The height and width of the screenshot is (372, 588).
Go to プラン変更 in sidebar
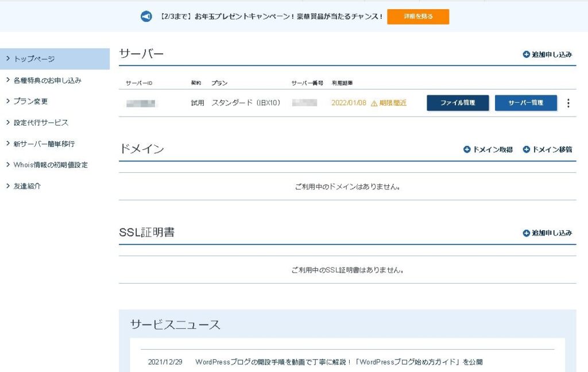[30, 101]
